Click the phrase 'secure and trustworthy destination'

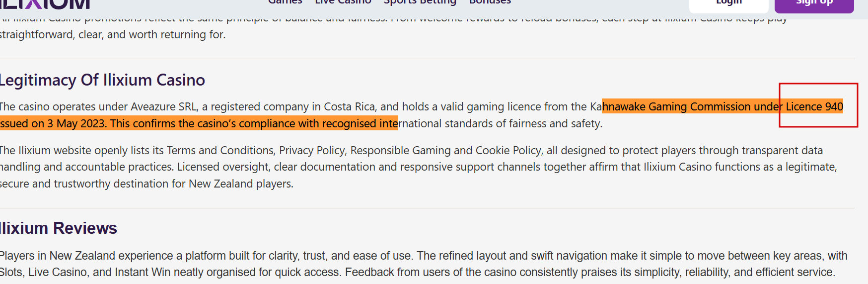84,184
